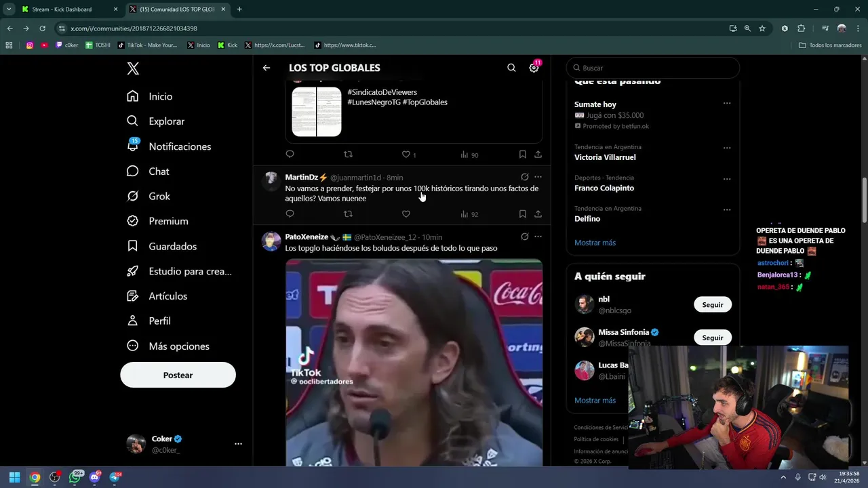Open more options on PatoXeneize post
Screen dimensions: 868x488
pyautogui.click(x=538, y=237)
